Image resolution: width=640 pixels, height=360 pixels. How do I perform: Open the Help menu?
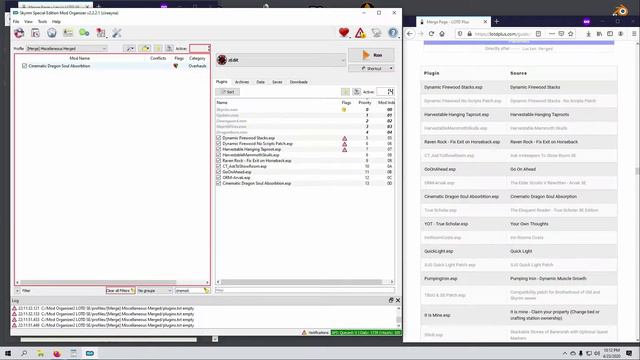pyautogui.click(x=56, y=22)
